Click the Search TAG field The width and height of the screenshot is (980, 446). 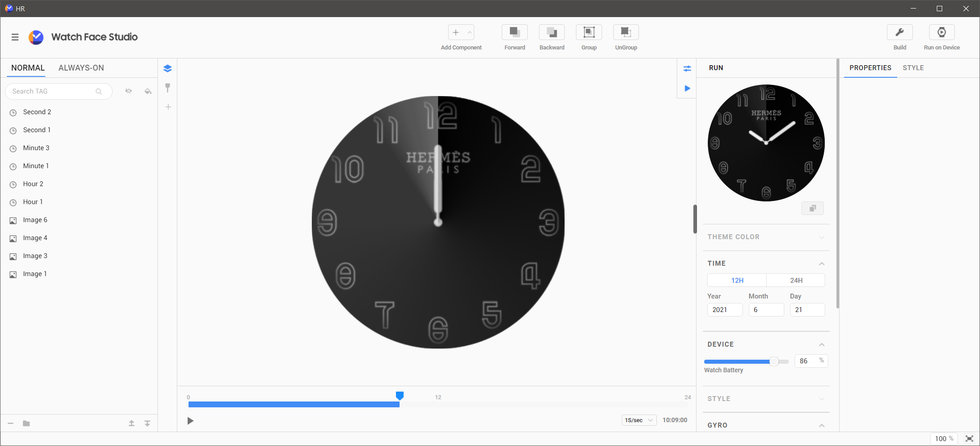58,91
